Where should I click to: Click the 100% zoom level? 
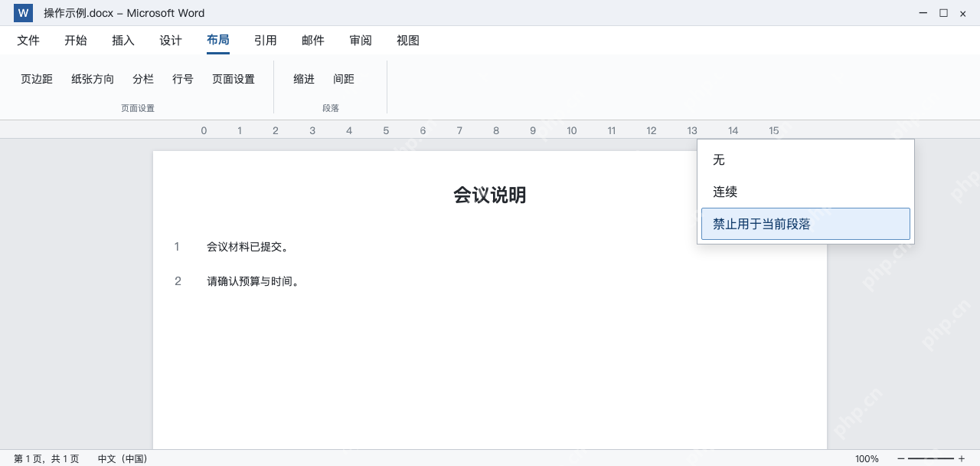(x=867, y=458)
